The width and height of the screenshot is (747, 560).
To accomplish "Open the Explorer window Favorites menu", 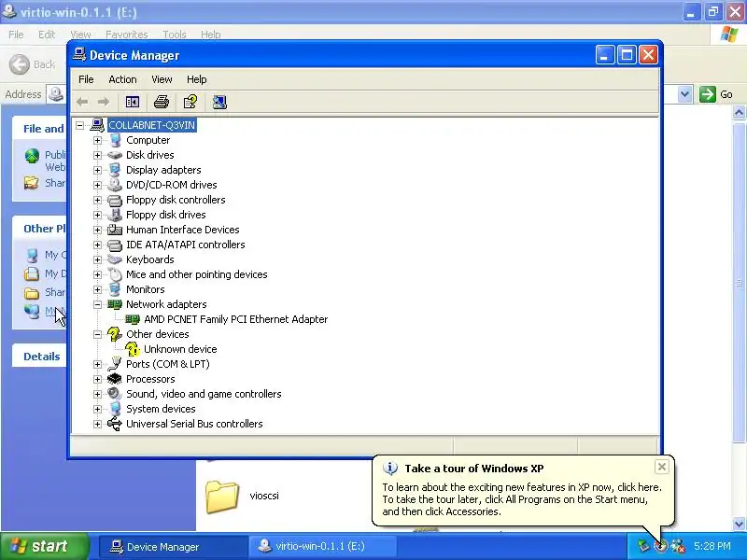I will click(127, 35).
